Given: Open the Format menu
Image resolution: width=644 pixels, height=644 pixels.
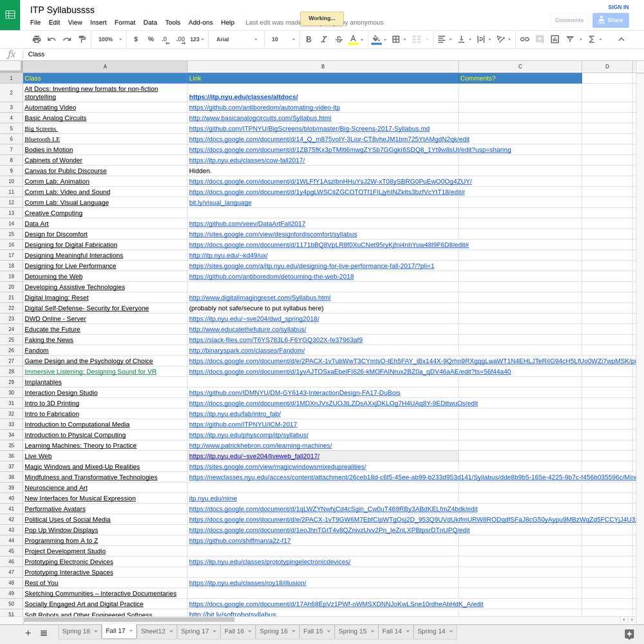Looking at the screenshot, I should point(125,23).
